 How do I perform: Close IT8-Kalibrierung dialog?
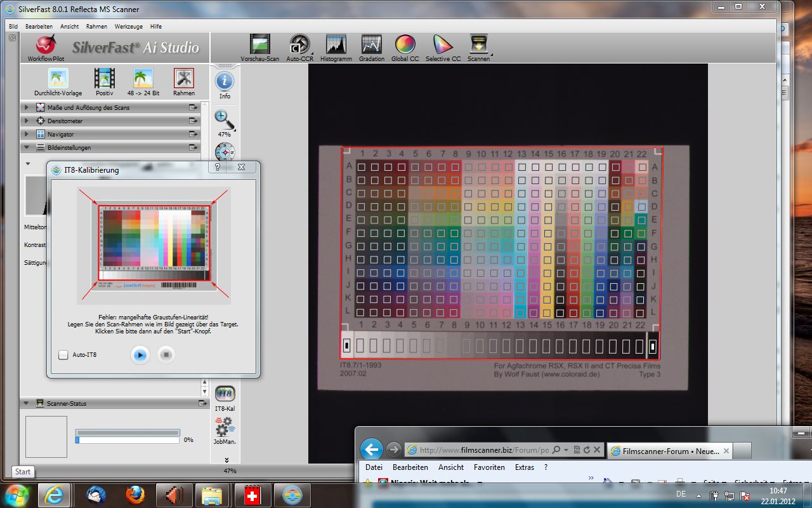click(241, 168)
